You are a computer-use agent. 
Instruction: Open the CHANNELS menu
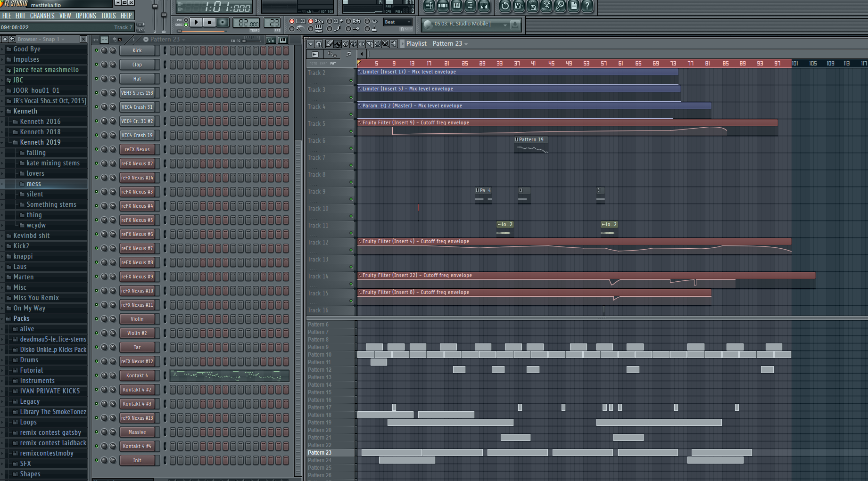42,16
